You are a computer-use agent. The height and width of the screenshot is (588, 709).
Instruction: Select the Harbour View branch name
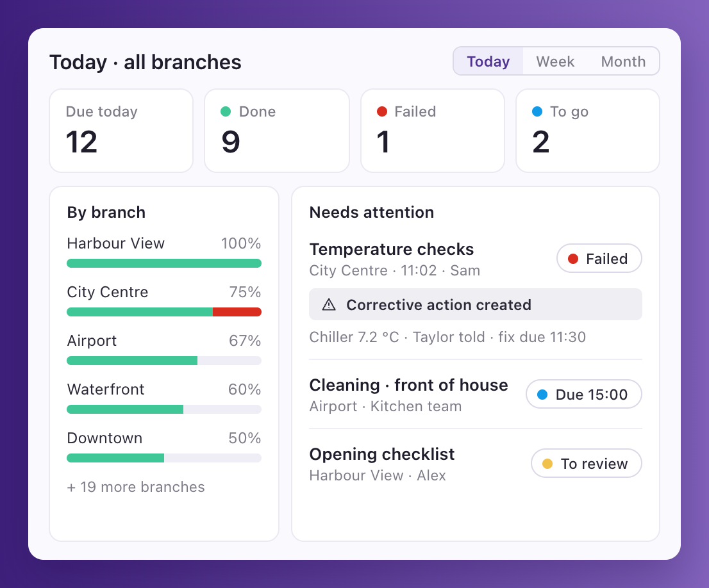(x=116, y=243)
